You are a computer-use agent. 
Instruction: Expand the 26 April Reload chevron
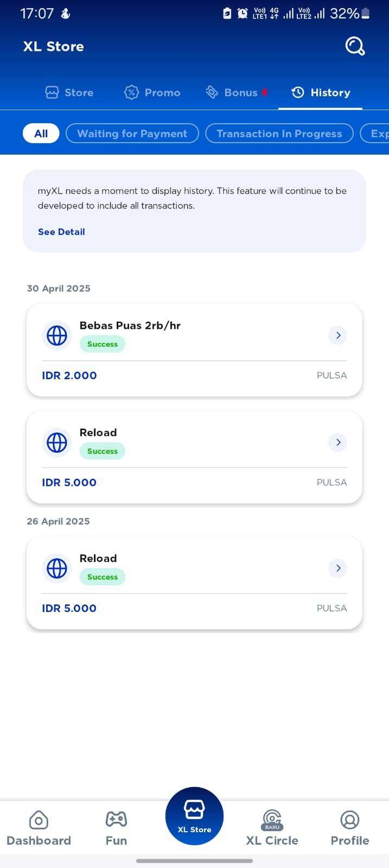pos(338,568)
